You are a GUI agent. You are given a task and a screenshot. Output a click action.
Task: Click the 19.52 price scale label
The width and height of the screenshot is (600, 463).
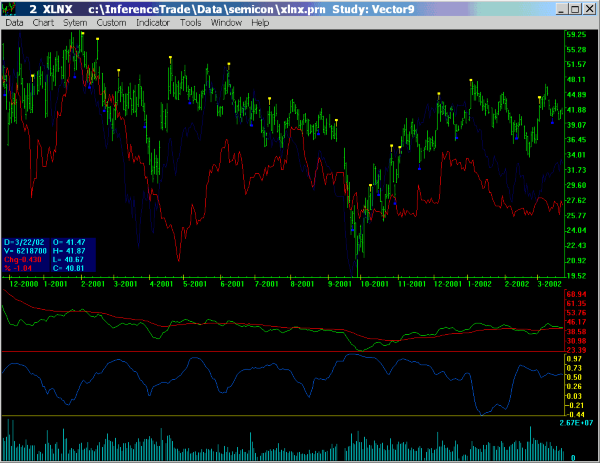576,276
